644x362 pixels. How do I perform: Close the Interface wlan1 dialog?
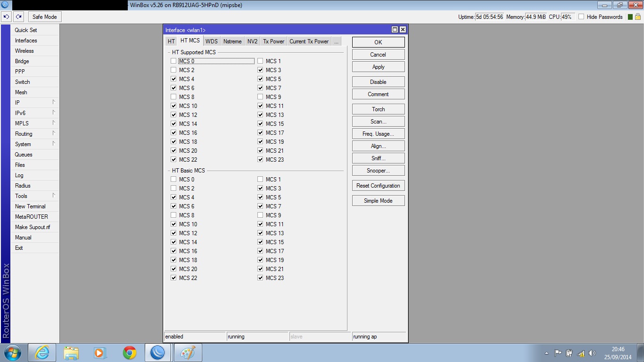pos(403,30)
